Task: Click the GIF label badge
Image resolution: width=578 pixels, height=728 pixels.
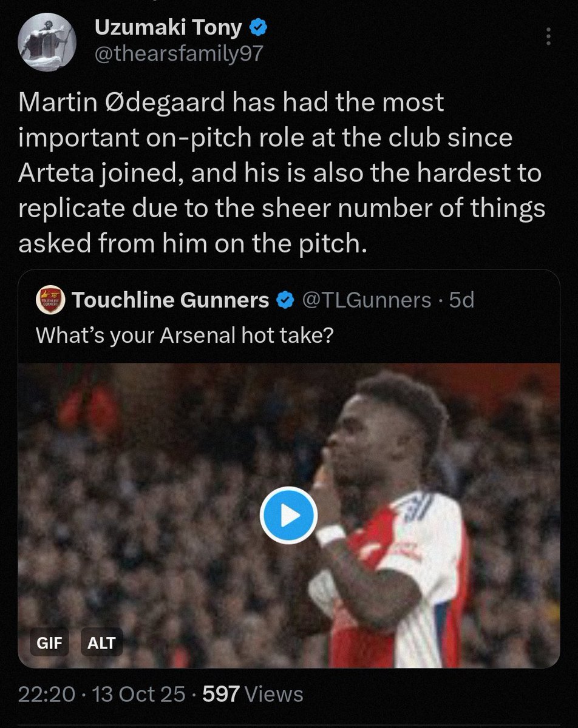Action: 50,642
